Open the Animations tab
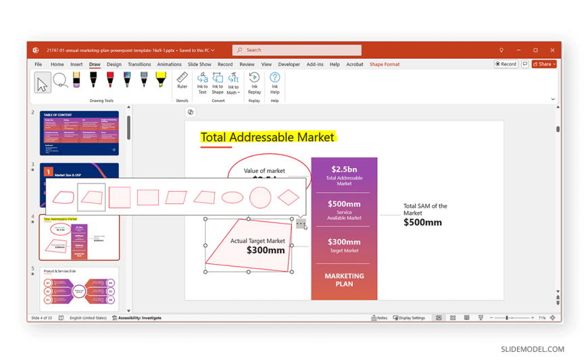Screen dimensions: 588x364 point(169,64)
